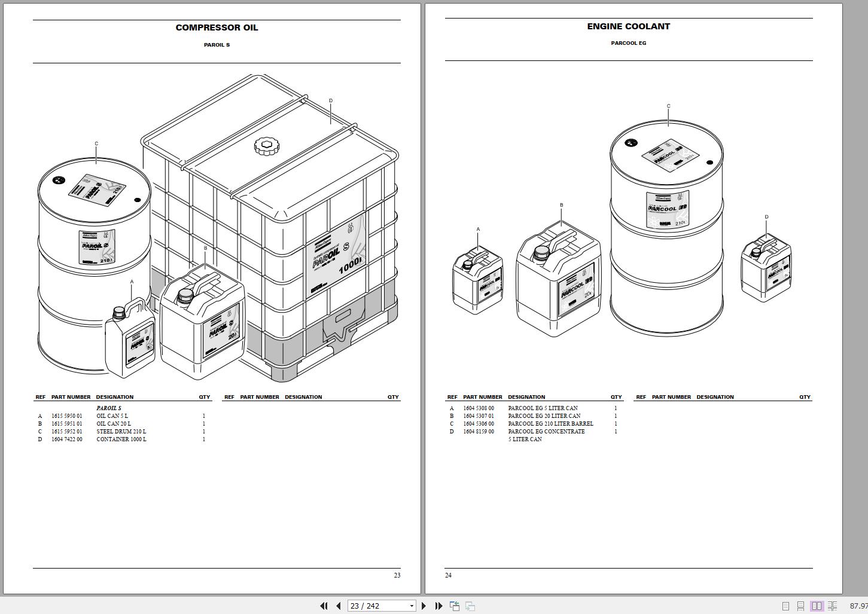Click the zoom percentage value 87.97
Image resolution: width=868 pixels, height=614 pixels.
click(858, 606)
